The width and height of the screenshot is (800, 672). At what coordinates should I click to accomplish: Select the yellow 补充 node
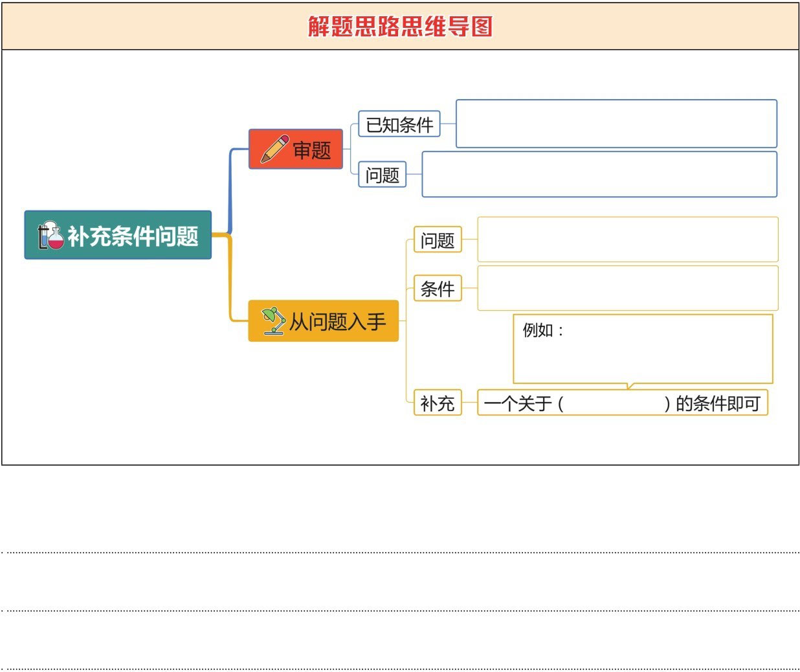pyautogui.click(x=438, y=403)
